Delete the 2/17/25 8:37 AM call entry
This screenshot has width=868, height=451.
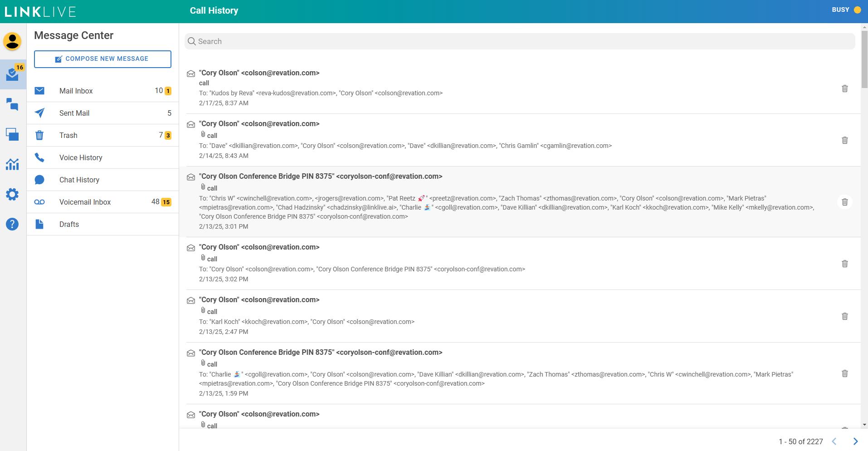(844, 88)
